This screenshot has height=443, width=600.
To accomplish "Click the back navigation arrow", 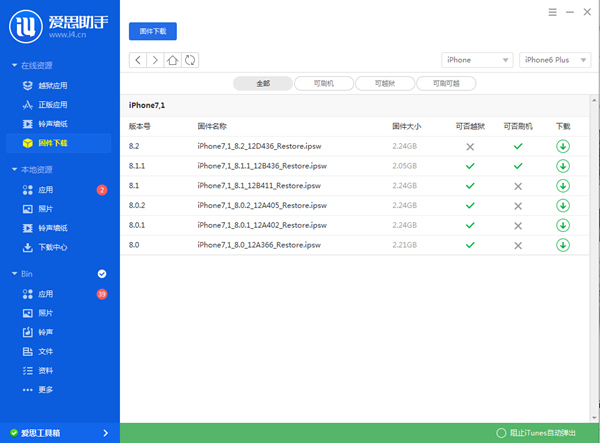I will 137,60.
